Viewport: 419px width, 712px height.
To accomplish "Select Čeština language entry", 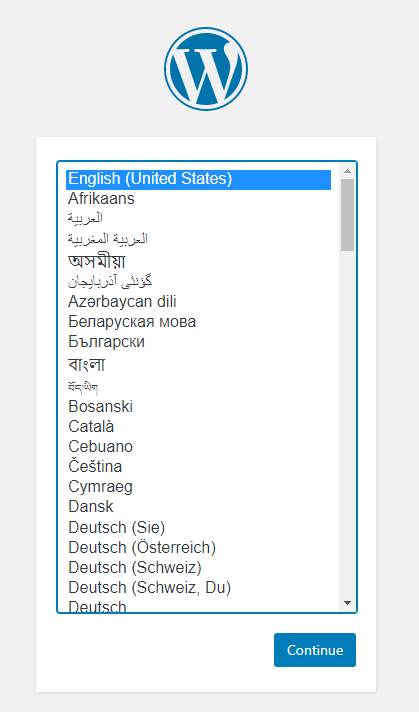I will (198, 466).
